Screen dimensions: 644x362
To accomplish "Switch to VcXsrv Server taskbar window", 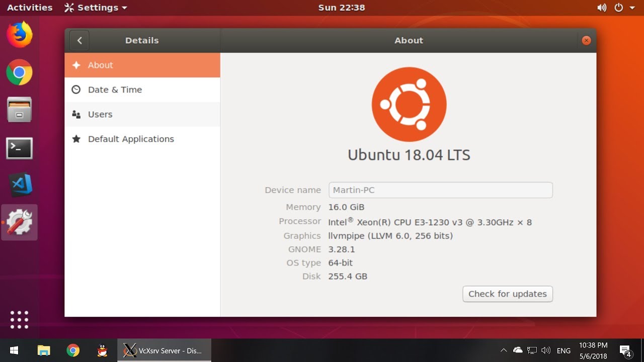I will click(165, 350).
